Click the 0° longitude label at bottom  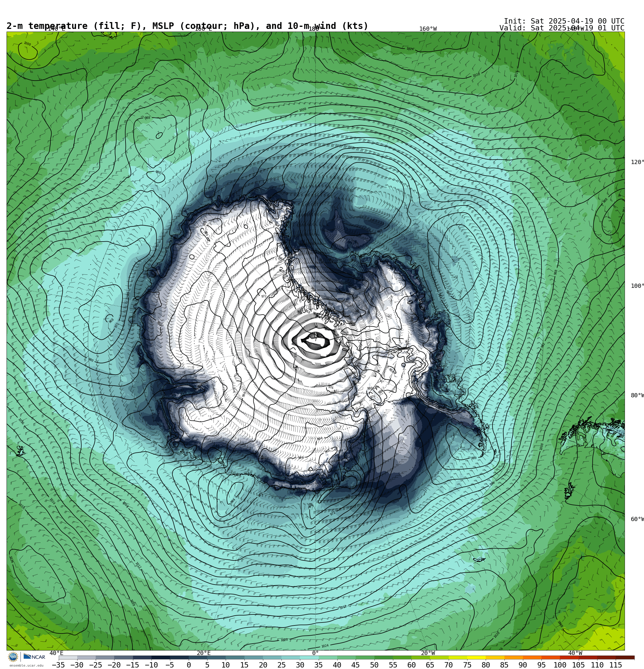click(315, 653)
